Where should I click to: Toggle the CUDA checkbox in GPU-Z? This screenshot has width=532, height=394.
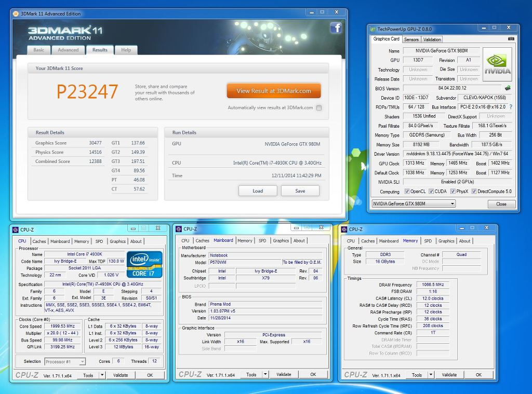click(x=431, y=191)
